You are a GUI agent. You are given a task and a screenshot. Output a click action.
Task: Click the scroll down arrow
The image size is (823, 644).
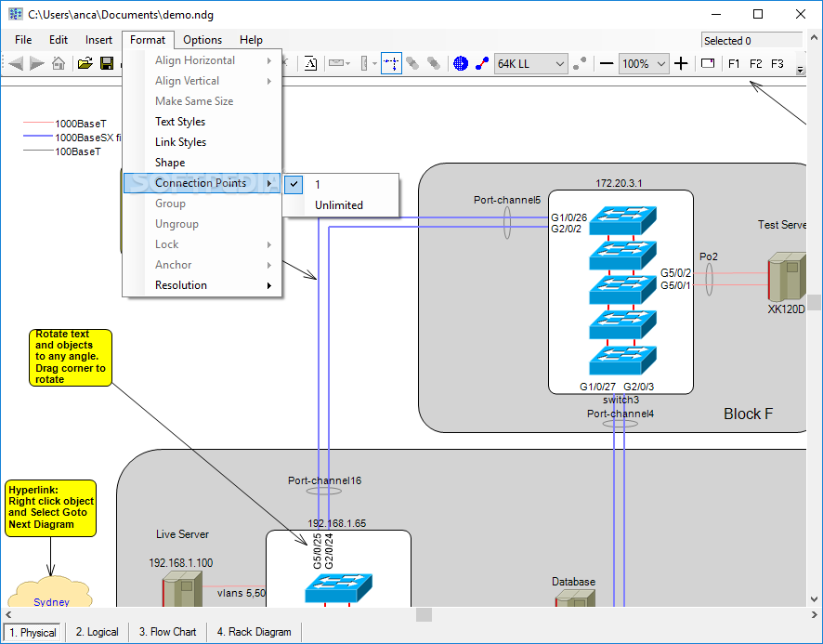(x=814, y=598)
